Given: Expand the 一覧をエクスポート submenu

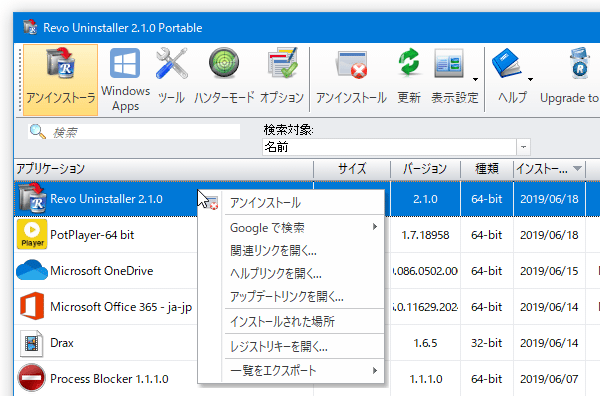Looking at the screenshot, I should (x=304, y=371).
